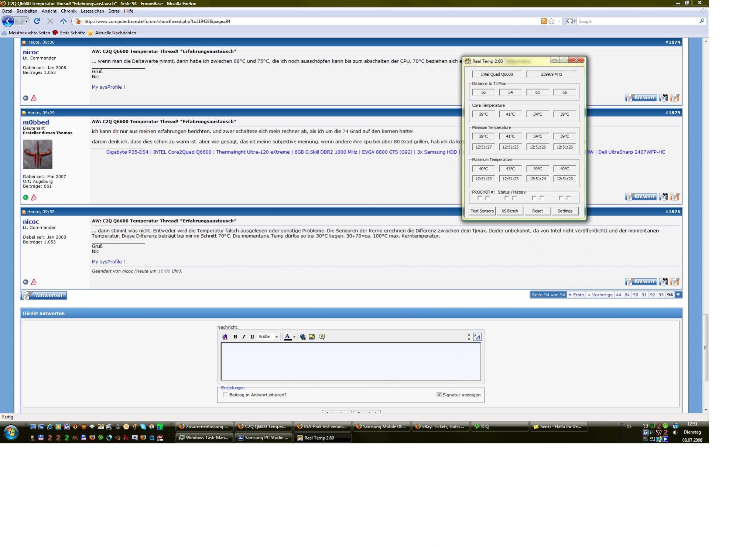Open the page jump dropdown next to 94
Image resolution: width=756 pixels, height=547 pixels.
point(678,295)
